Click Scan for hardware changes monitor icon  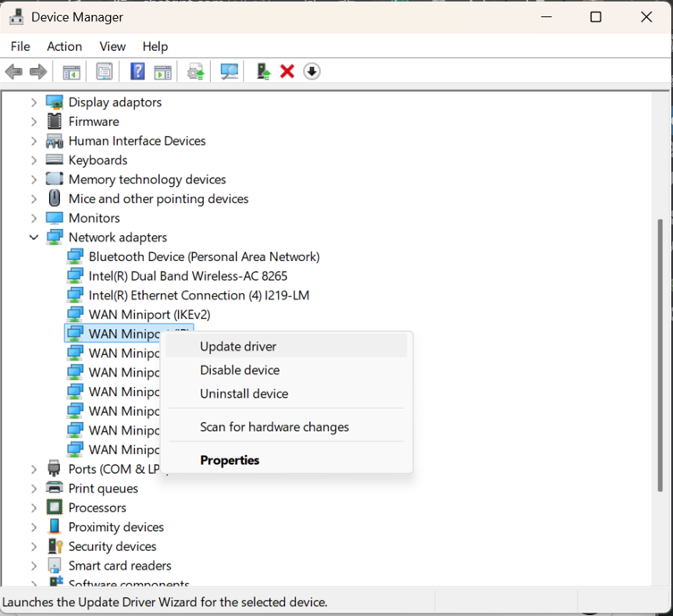[229, 72]
